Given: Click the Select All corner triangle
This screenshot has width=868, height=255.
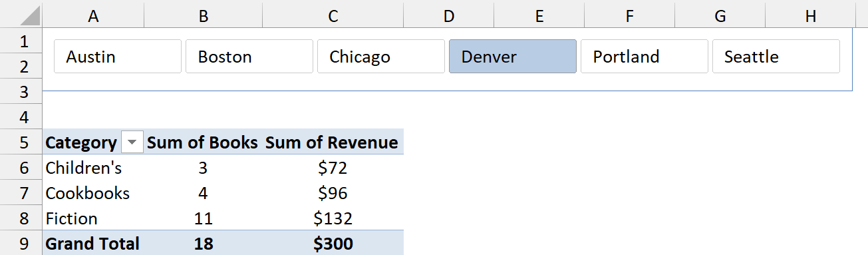Looking at the screenshot, I should pyautogui.click(x=31, y=17).
